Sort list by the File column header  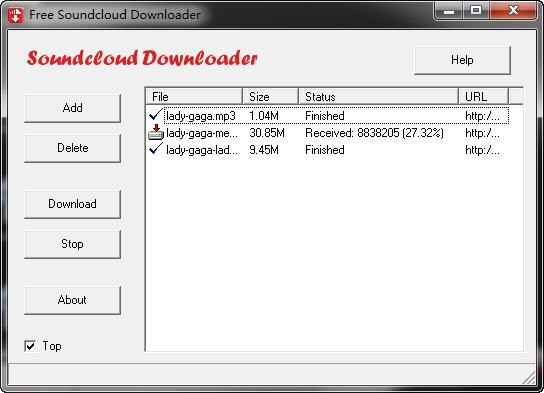[194, 96]
